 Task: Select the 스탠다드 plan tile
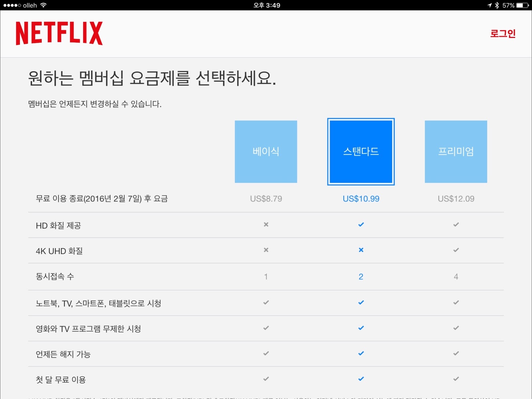361,152
